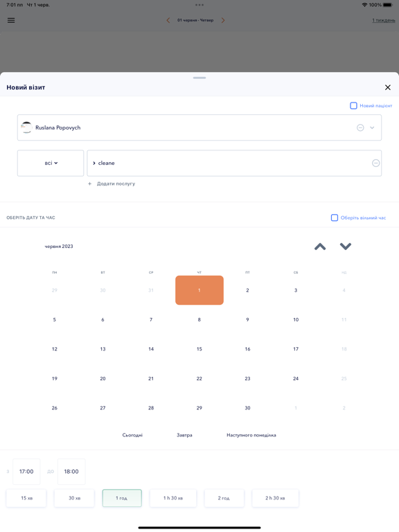399x532 pixels.
Task: Choose 2 h 30 хв duration
Action: pos(275,498)
